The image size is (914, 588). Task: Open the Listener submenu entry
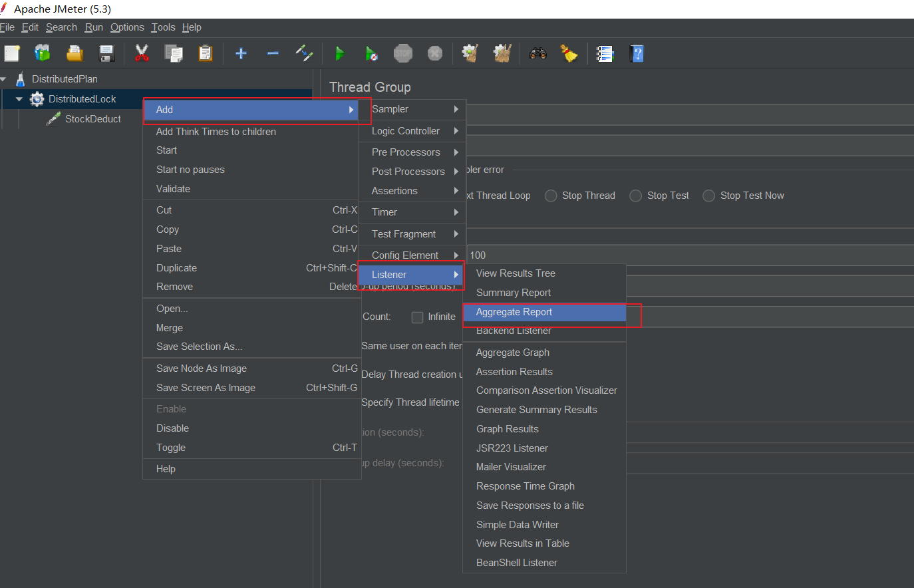411,275
